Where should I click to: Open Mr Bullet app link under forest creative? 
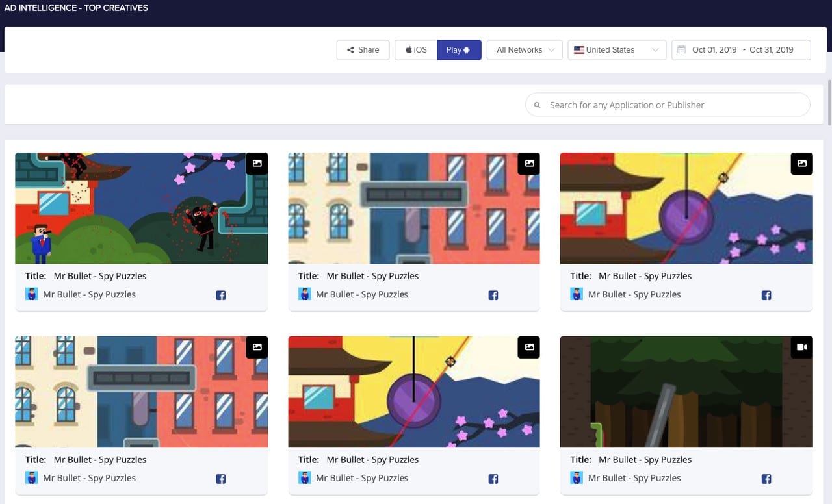634,478
